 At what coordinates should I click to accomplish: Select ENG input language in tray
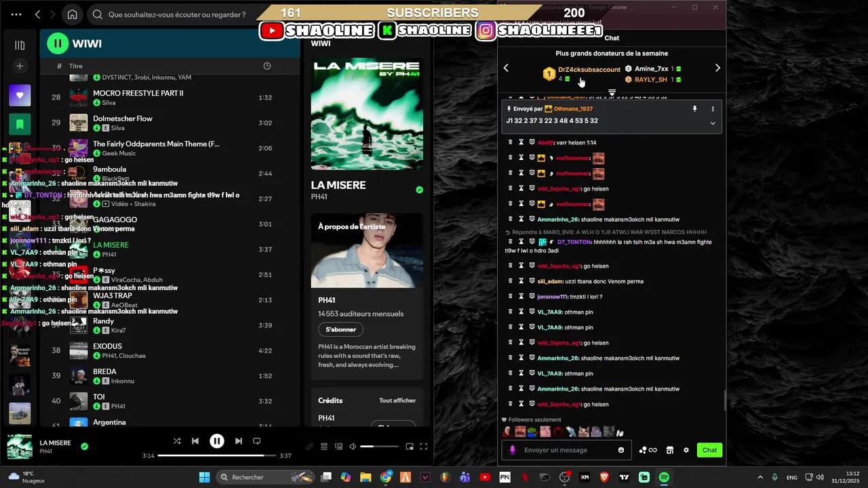tap(791, 477)
